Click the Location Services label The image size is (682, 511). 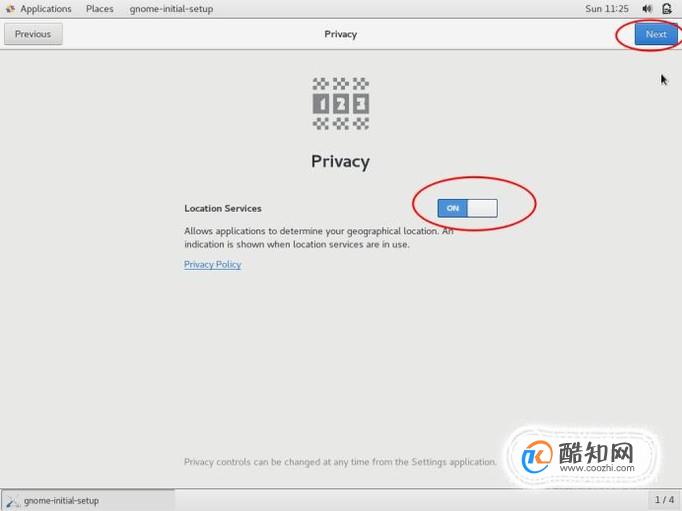click(223, 208)
